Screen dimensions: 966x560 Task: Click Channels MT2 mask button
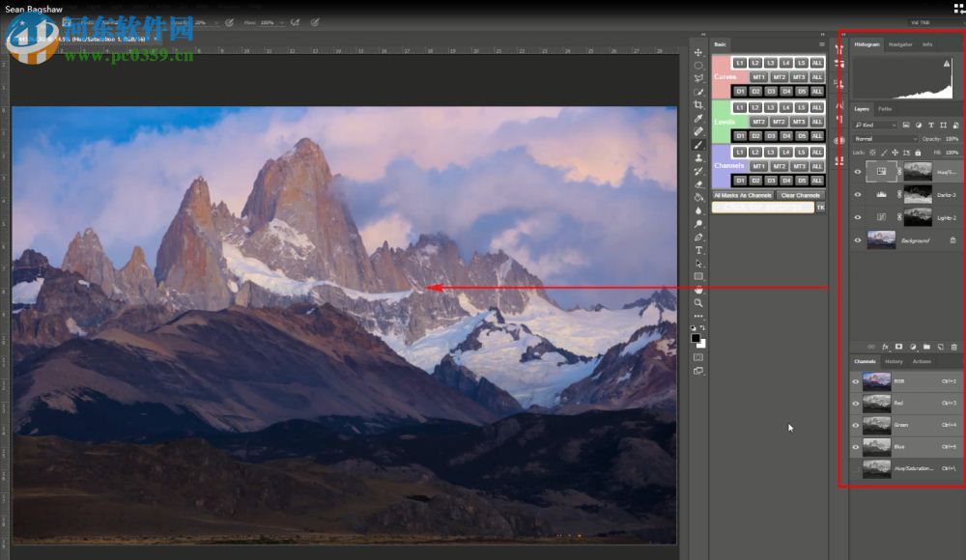coord(779,166)
